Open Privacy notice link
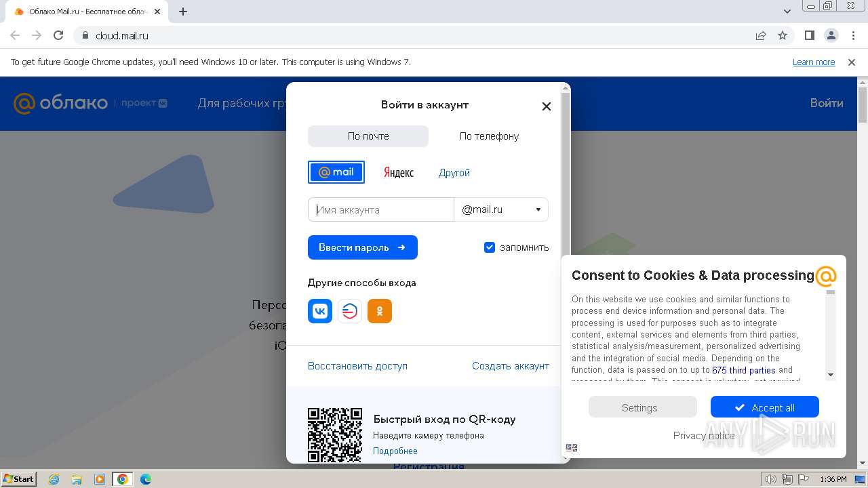868x488 pixels. point(704,436)
